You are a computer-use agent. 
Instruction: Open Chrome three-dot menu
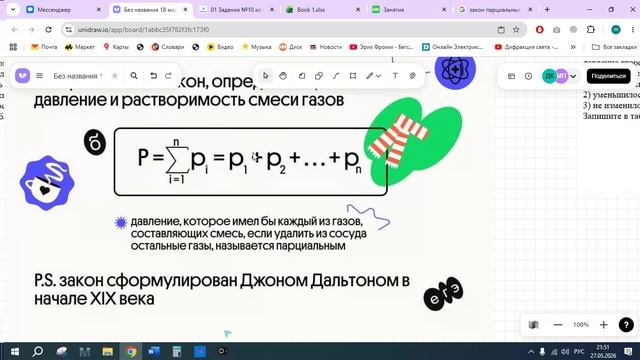click(633, 29)
